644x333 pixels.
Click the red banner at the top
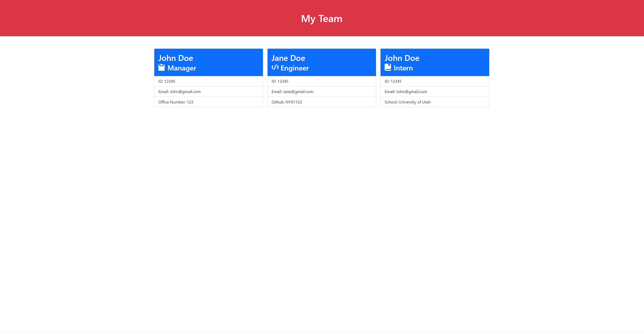coord(322,18)
